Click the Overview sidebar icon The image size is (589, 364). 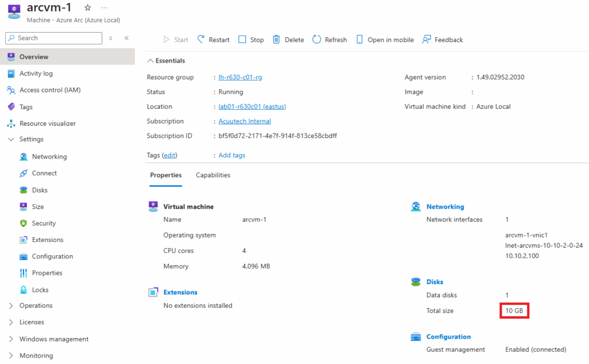[12, 57]
